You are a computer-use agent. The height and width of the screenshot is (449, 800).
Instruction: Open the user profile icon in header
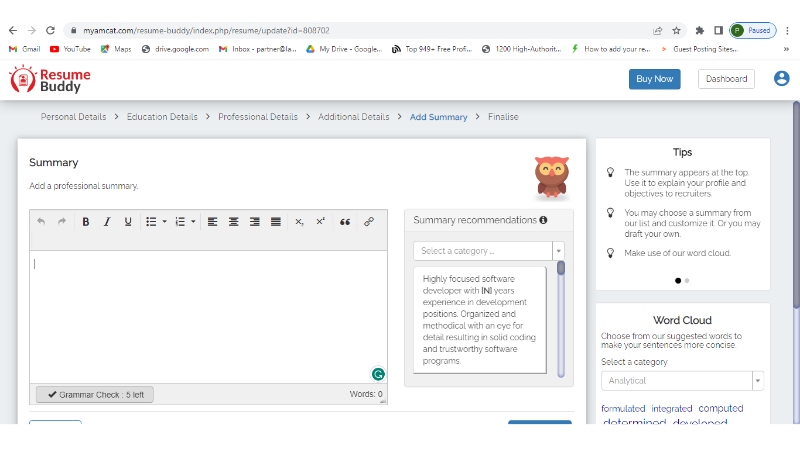click(x=781, y=79)
